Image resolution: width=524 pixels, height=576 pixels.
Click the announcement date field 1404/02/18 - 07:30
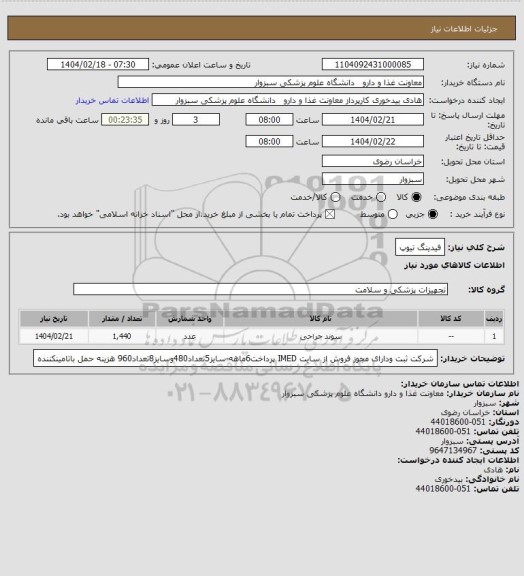click(x=98, y=64)
